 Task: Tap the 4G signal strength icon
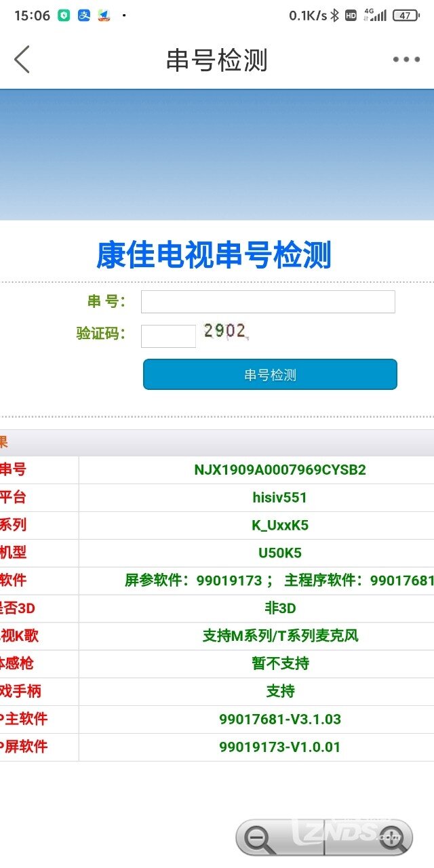(x=375, y=16)
